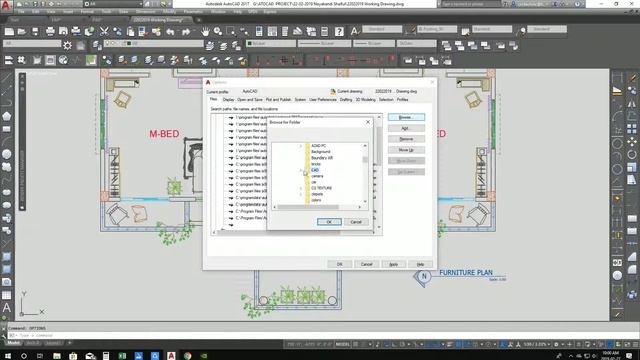Open the text style dropdown
The width and height of the screenshot is (640, 360).
coord(382,29)
